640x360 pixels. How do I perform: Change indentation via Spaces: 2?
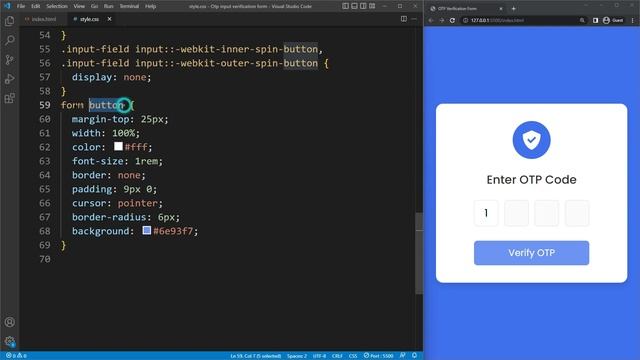click(297, 356)
